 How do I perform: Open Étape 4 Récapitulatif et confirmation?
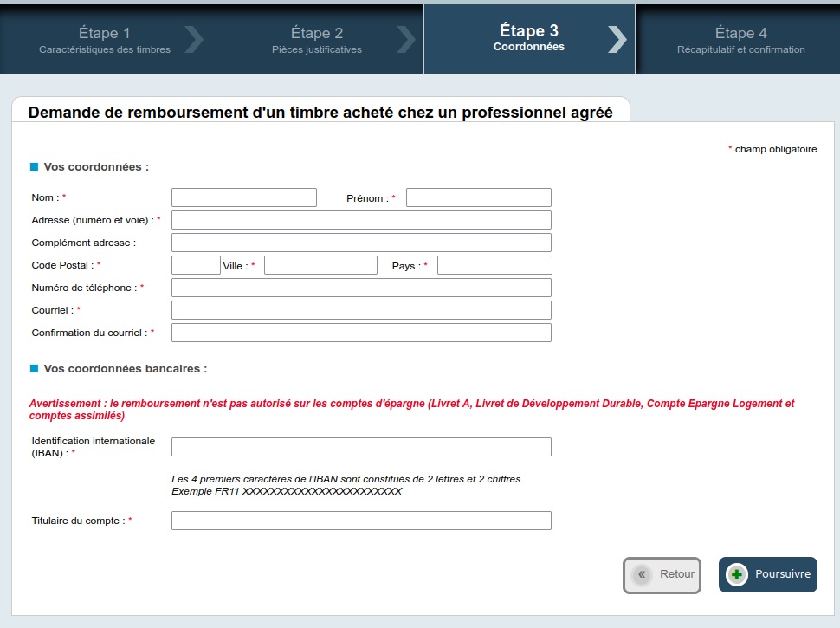741,40
